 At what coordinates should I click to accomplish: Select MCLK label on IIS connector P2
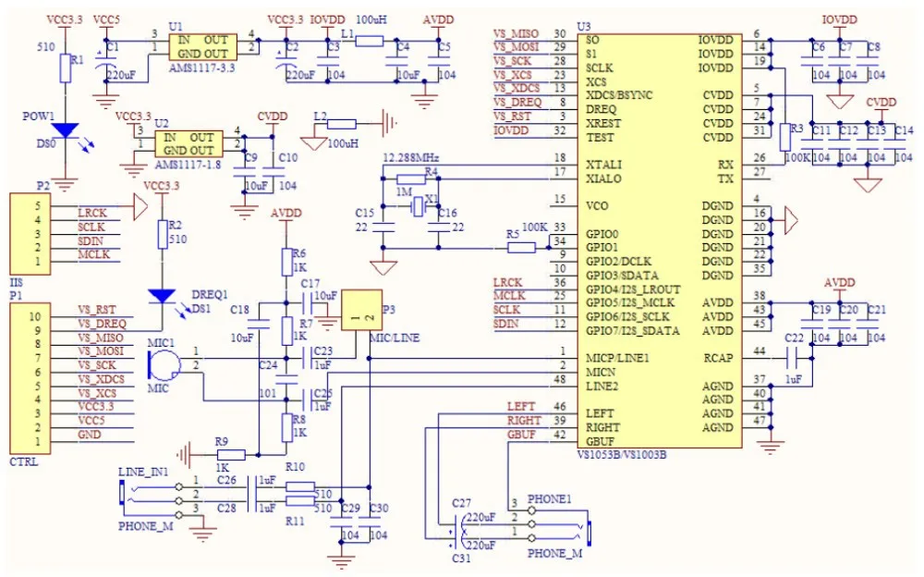click(93, 255)
